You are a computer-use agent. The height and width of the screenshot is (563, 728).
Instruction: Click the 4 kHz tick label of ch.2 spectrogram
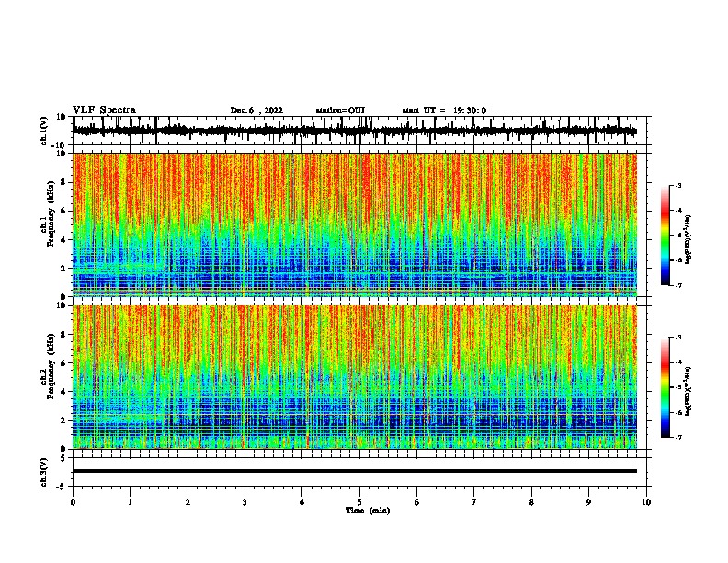(63, 392)
